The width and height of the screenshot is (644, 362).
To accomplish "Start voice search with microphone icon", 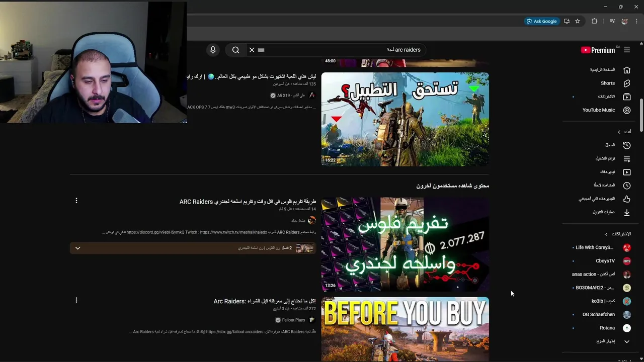I will (213, 50).
